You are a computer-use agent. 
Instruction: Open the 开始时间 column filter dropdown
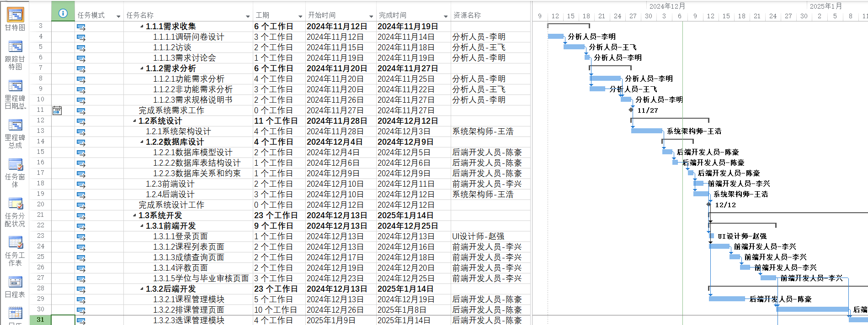point(371,16)
